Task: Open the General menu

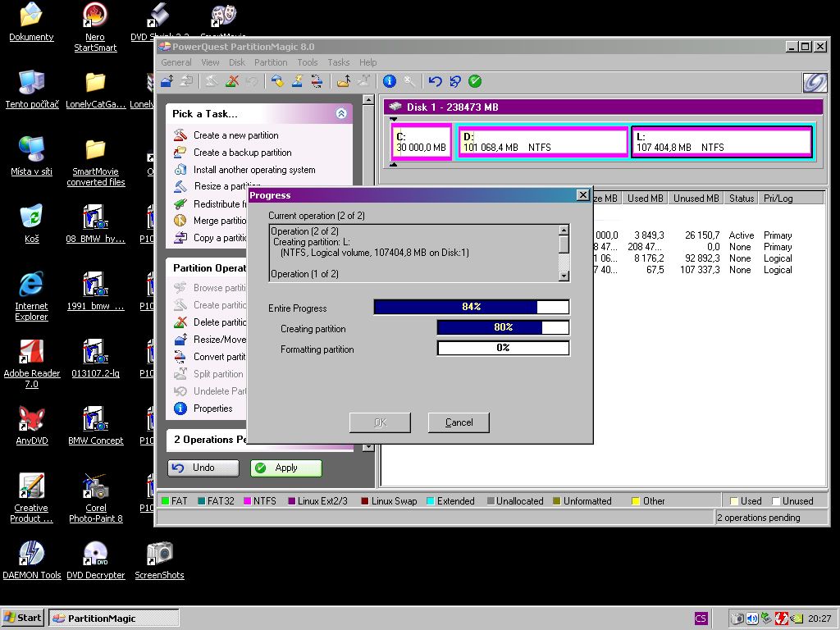Action: pos(176,62)
